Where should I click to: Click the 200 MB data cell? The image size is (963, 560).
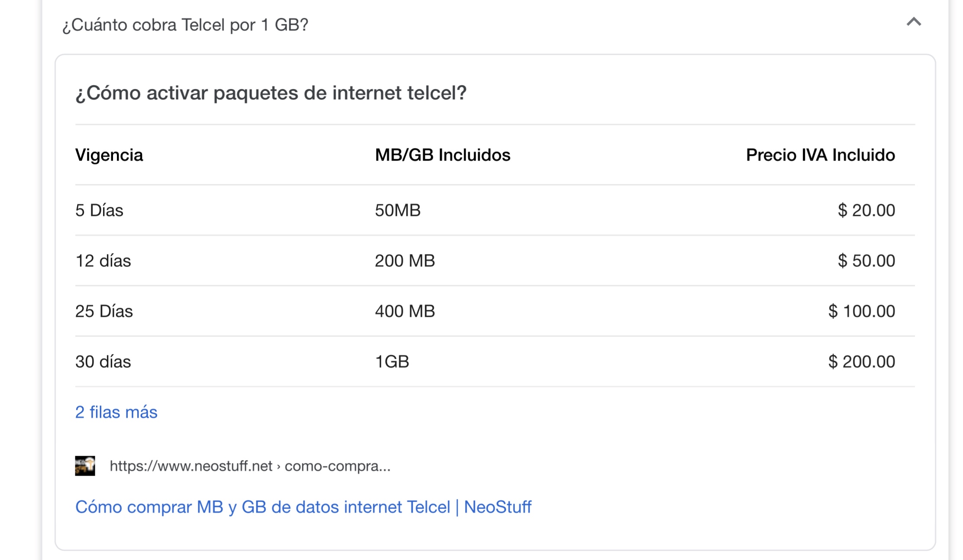tap(404, 261)
